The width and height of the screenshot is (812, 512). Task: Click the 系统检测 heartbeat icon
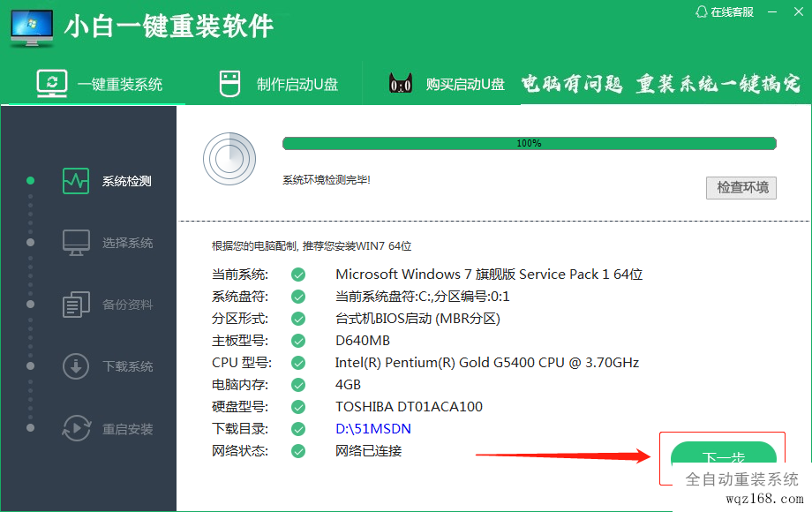coord(76,181)
